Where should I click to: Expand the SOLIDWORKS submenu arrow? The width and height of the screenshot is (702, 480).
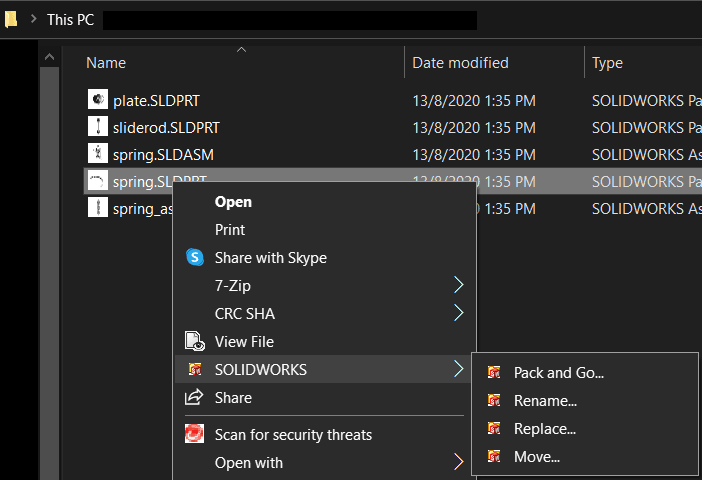[458, 369]
